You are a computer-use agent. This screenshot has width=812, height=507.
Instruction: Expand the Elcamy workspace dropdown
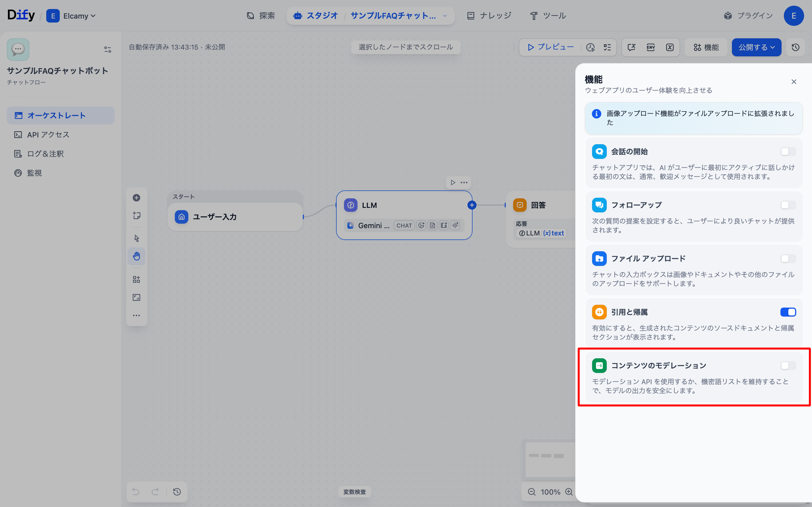(x=79, y=16)
